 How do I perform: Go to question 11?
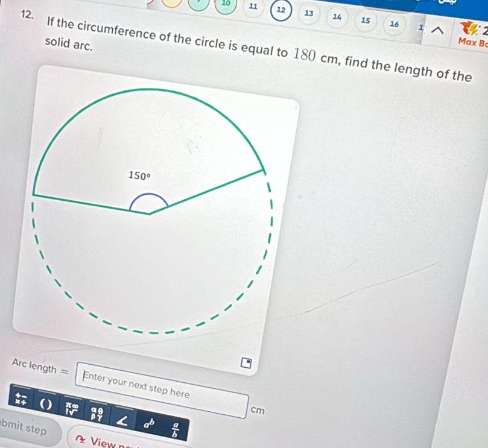point(253,7)
